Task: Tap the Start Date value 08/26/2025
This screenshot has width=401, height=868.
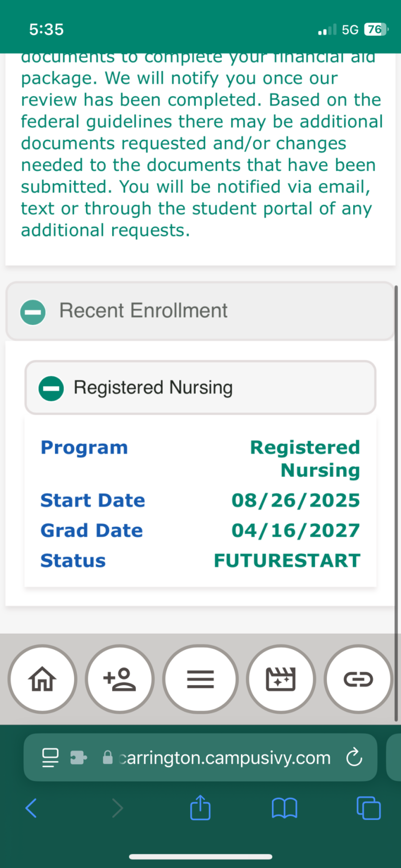Action: tap(295, 500)
